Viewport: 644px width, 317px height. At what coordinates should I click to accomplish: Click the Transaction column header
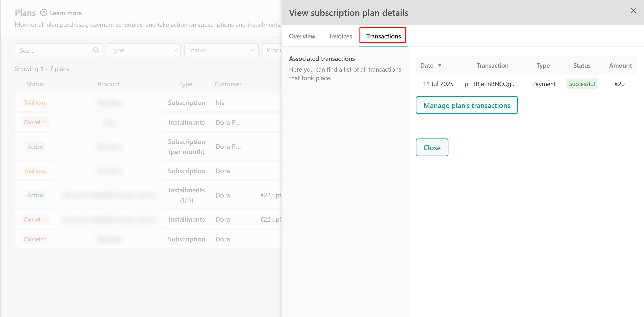(x=492, y=66)
